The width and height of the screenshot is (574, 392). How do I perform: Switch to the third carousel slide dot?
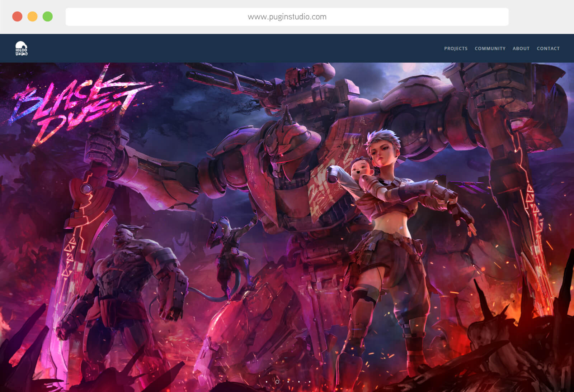click(288, 382)
